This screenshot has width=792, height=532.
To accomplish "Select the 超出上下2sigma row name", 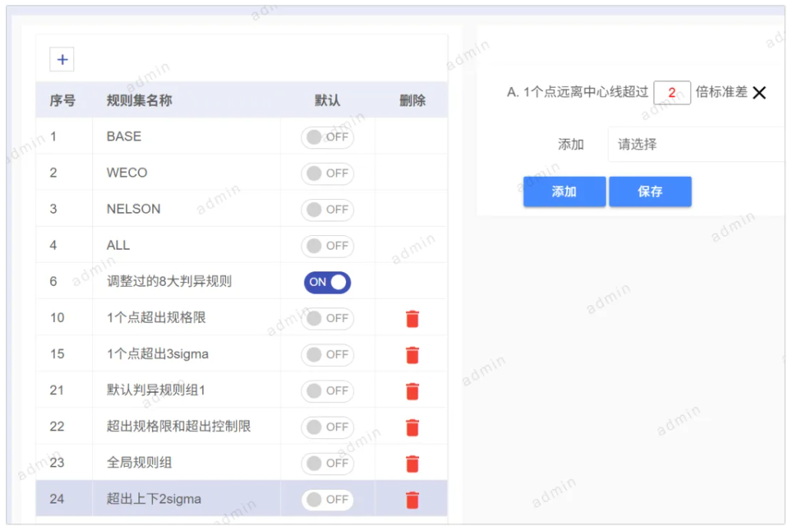I will tap(154, 499).
